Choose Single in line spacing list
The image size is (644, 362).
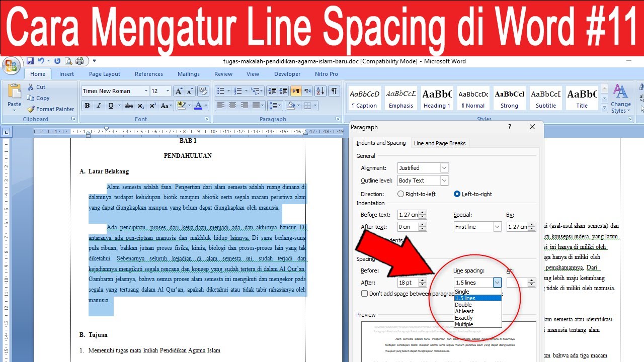pyautogui.click(x=477, y=292)
